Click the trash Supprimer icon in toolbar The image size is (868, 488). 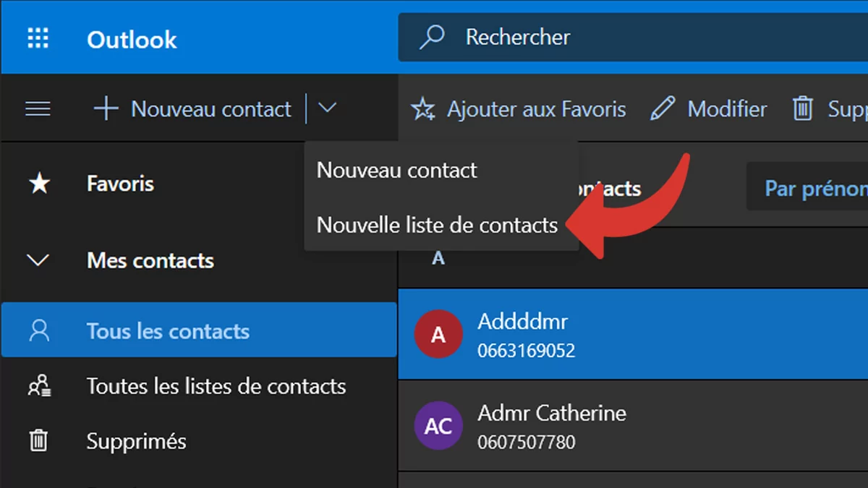[803, 109]
